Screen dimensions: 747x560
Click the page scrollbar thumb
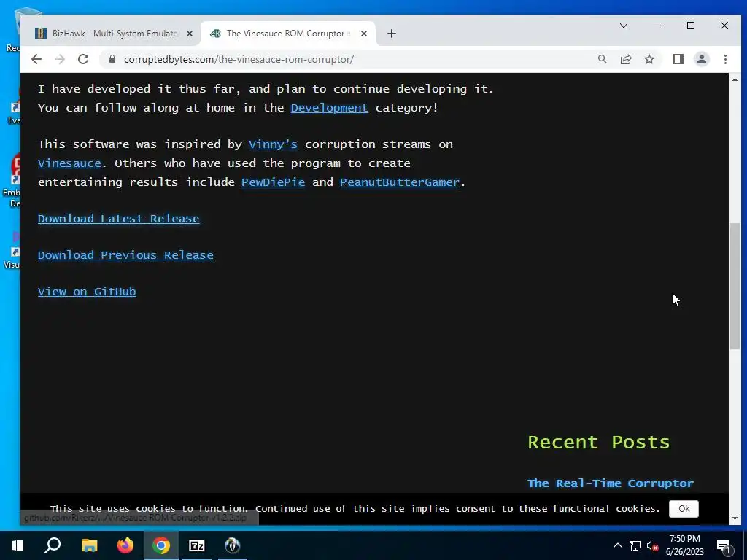pos(735,286)
